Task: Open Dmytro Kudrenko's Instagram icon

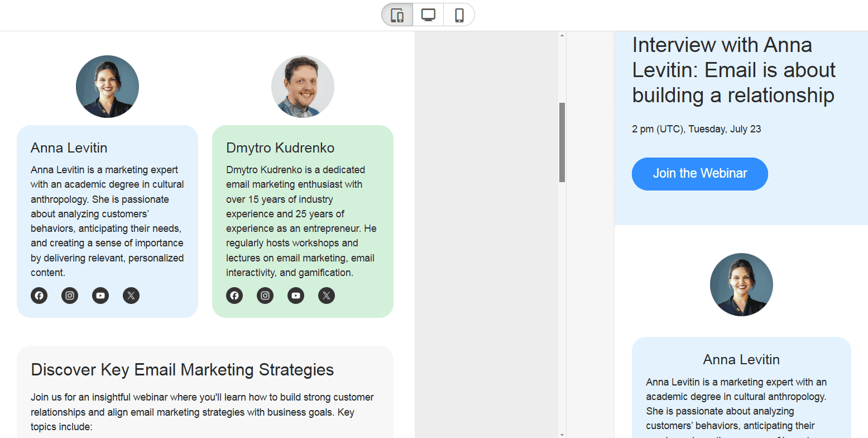Action: [265, 296]
